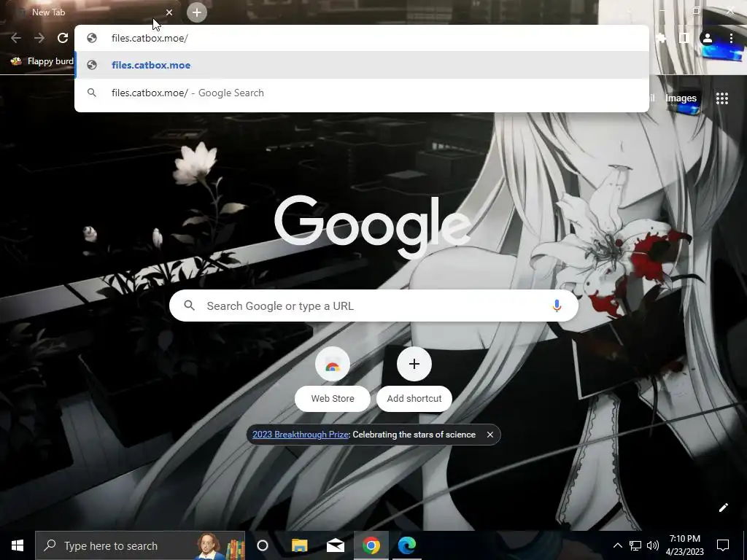Show hidden system tray icons
Image resolution: width=747 pixels, height=560 pixels.
pyautogui.click(x=617, y=545)
